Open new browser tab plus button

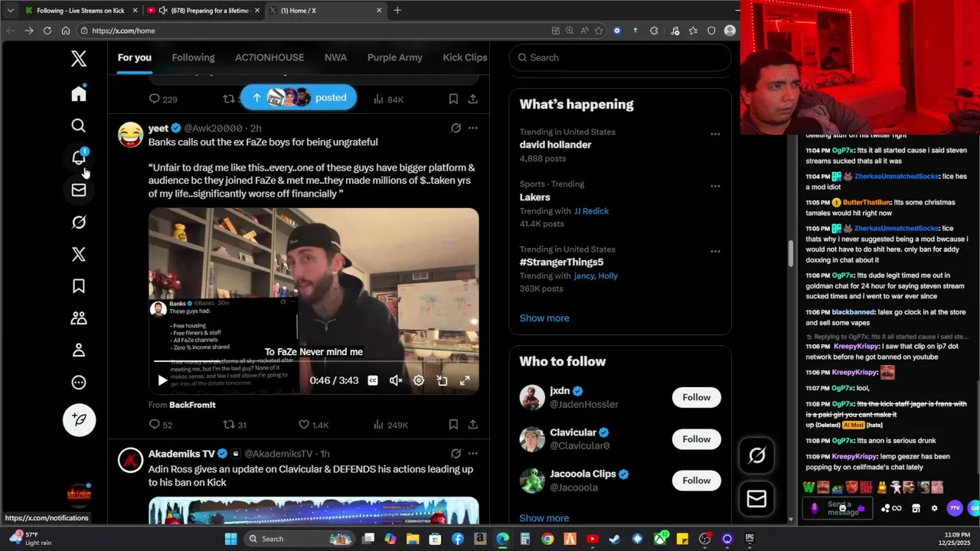(x=397, y=11)
